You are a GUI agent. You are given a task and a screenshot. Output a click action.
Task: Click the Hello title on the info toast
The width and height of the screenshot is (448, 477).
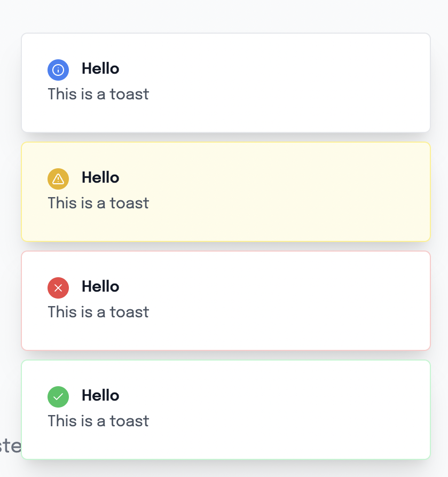point(100,69)
